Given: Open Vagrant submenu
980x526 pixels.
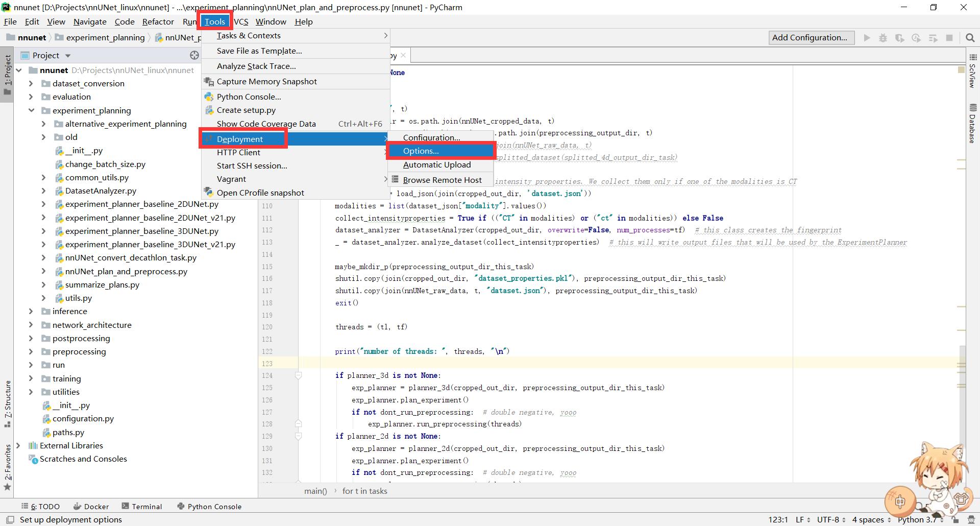Looking at the screenshot, I should click(296, 179).
